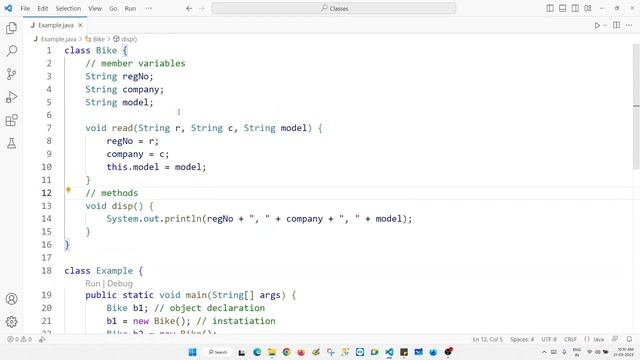Image resolution: width=640 pixels, height=360 pixels.
Task: Click the taskbar Search box
Action: pyautogui.click(x=218, y=352)
